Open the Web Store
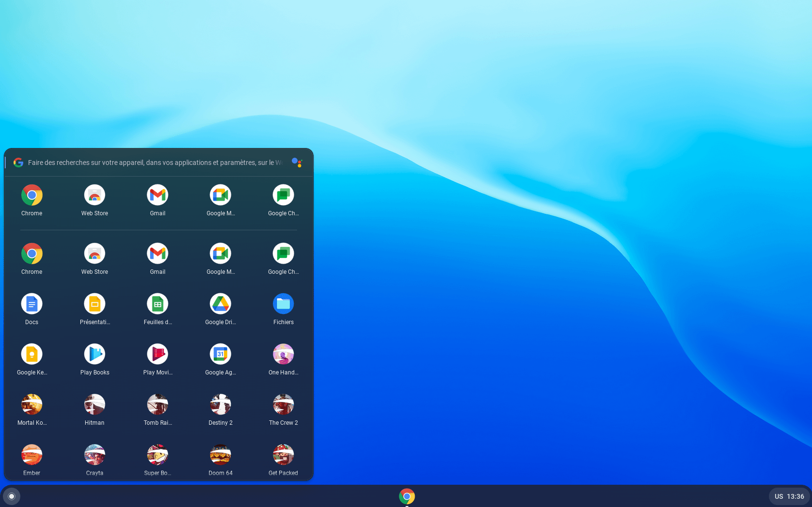This screenshot has width=812, height=507. point(94,194)
